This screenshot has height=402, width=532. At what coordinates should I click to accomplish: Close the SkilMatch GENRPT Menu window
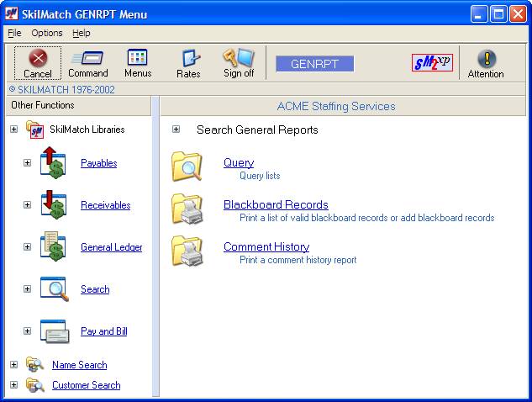click(x=518, y=14)
